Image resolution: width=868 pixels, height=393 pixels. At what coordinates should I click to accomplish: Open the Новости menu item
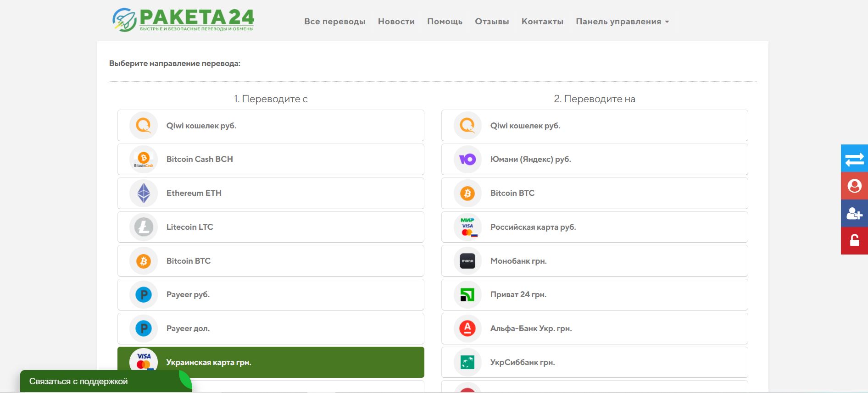click(x=396, y=22)
